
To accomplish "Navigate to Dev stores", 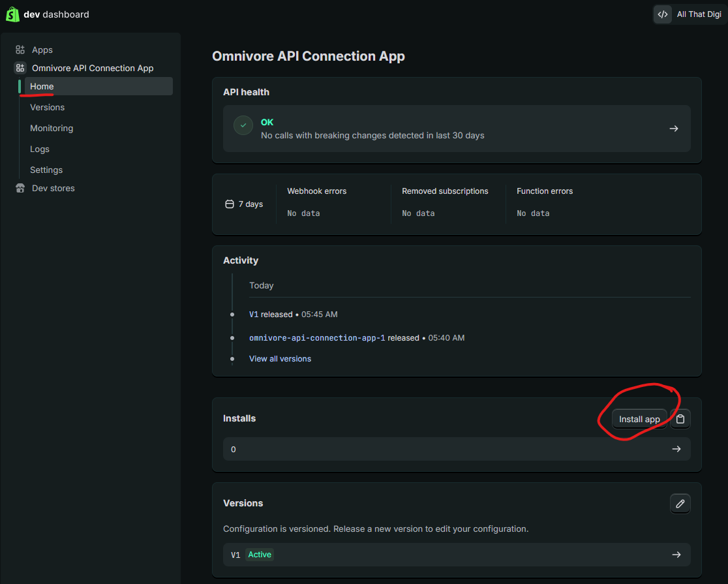I will tap(53, 188).
